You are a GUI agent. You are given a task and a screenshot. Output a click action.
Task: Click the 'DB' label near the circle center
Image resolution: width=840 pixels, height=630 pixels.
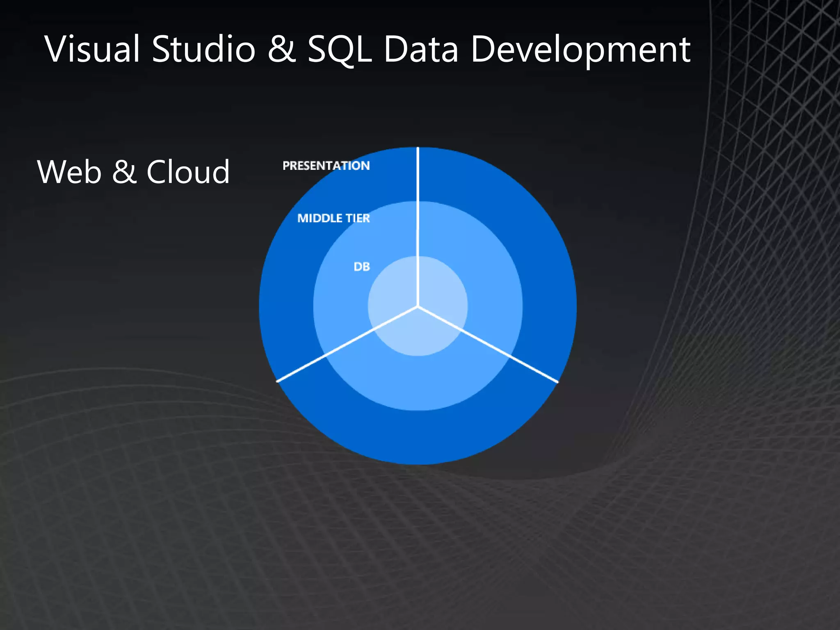(362, 267)
